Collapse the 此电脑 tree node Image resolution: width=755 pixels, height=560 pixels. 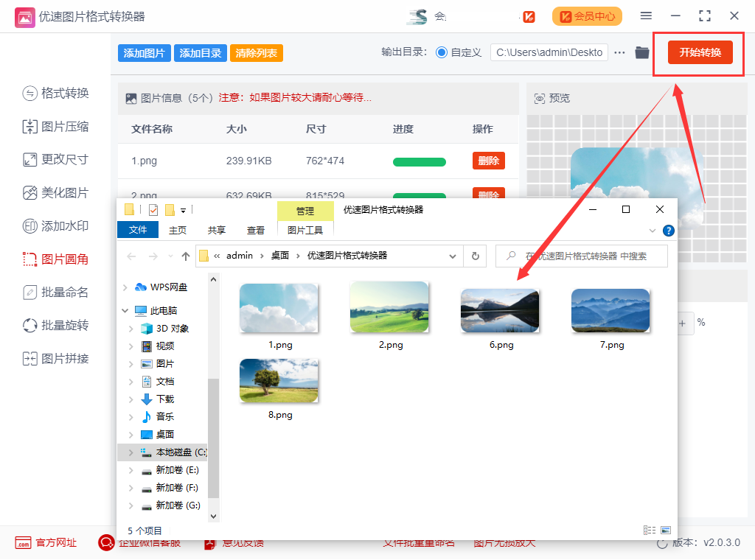(x=125, y=311)
